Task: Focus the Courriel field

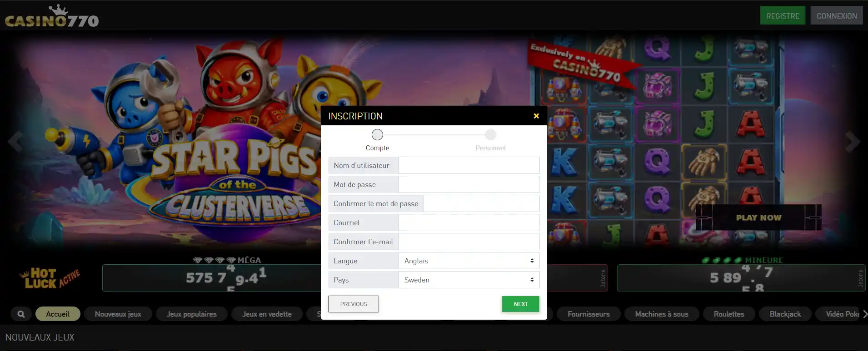Action: click(469, 222)
